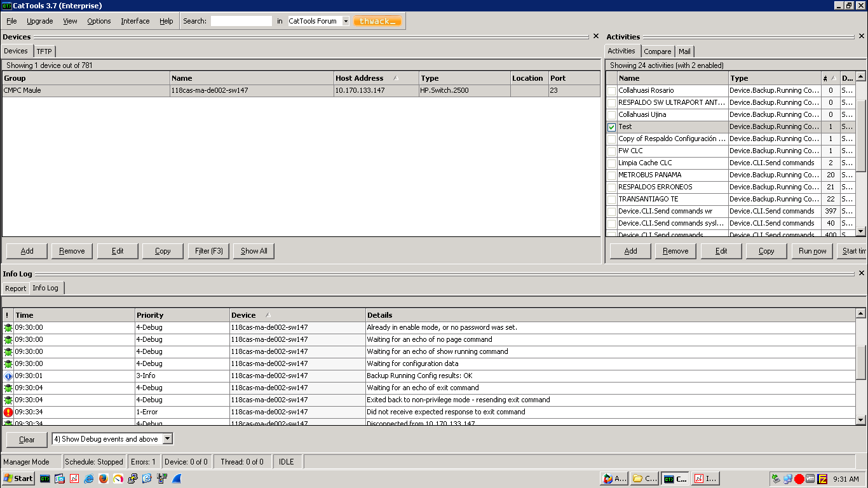
Task: Close the Info Log panel with its X
Action: [x=862, y=273]
